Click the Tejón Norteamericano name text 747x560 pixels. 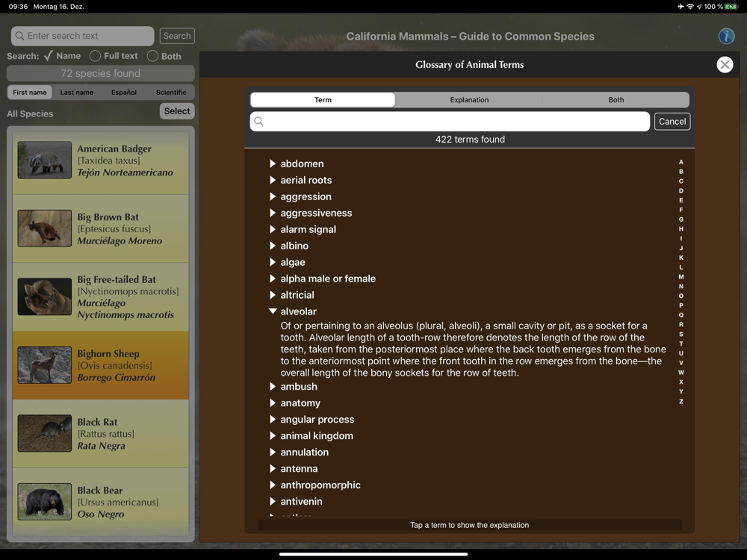pos(125,172)
